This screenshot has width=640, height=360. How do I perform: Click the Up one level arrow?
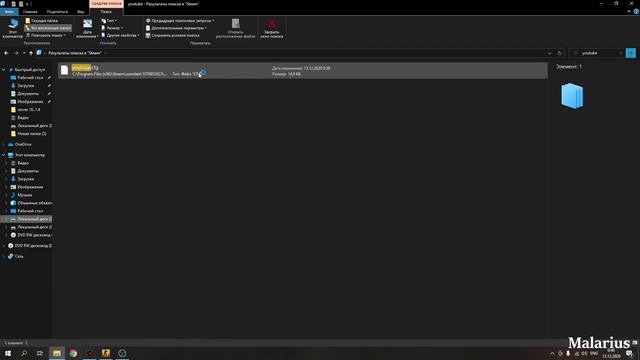tap(31, 53)
